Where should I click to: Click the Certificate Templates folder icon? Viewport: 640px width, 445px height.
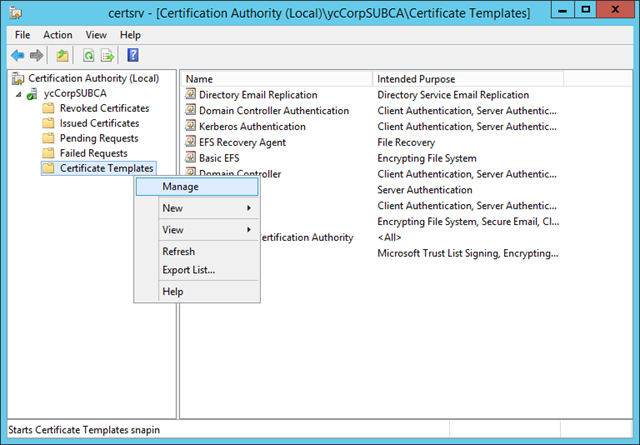(48, 168)
